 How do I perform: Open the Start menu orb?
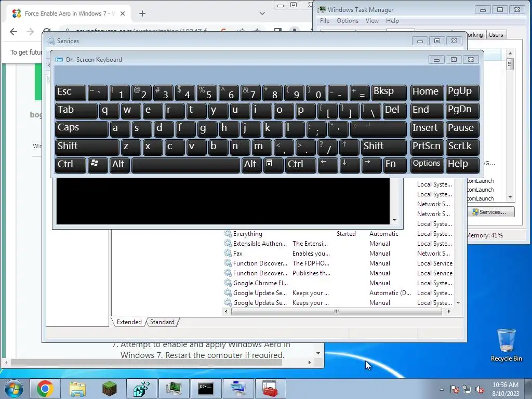[14, 389]
